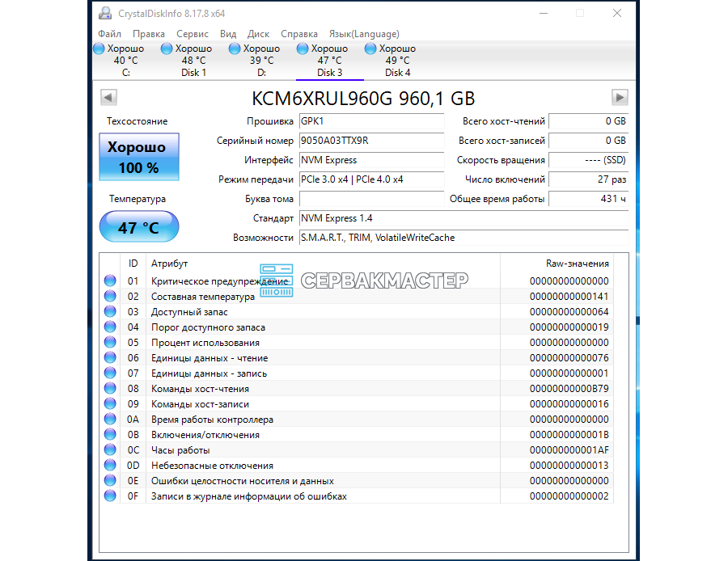Select raw value 0000000000002

tap(569, 496)
